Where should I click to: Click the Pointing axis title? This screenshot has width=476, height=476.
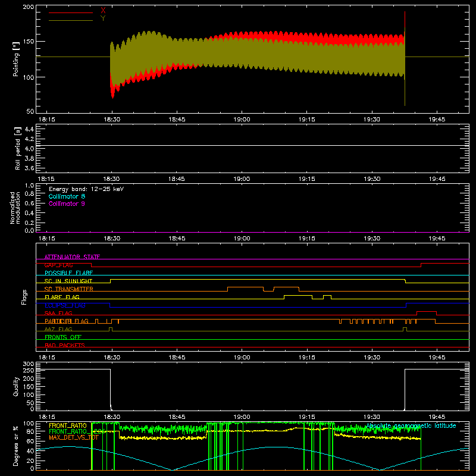tap(16, 59)
